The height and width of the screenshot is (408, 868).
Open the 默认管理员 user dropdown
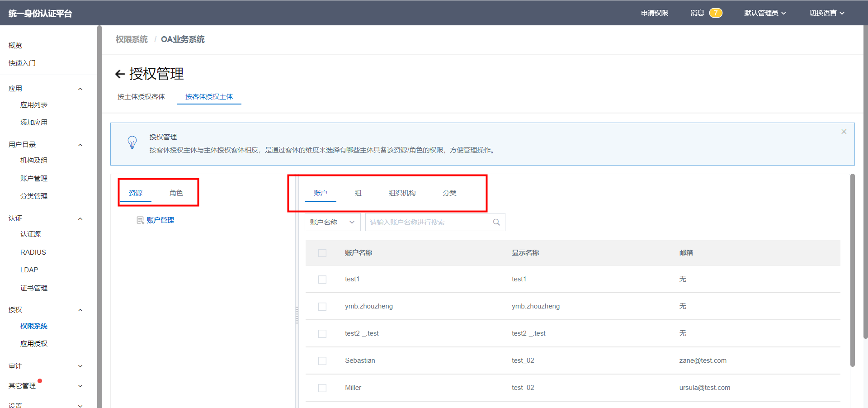(x=765, y=13)
